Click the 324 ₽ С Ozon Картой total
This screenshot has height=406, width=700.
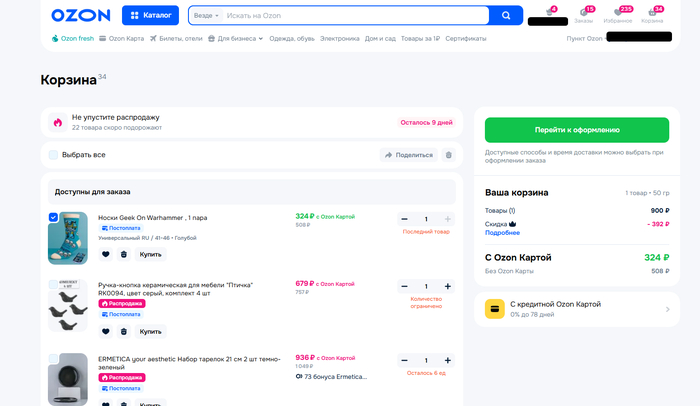[656, 258]
